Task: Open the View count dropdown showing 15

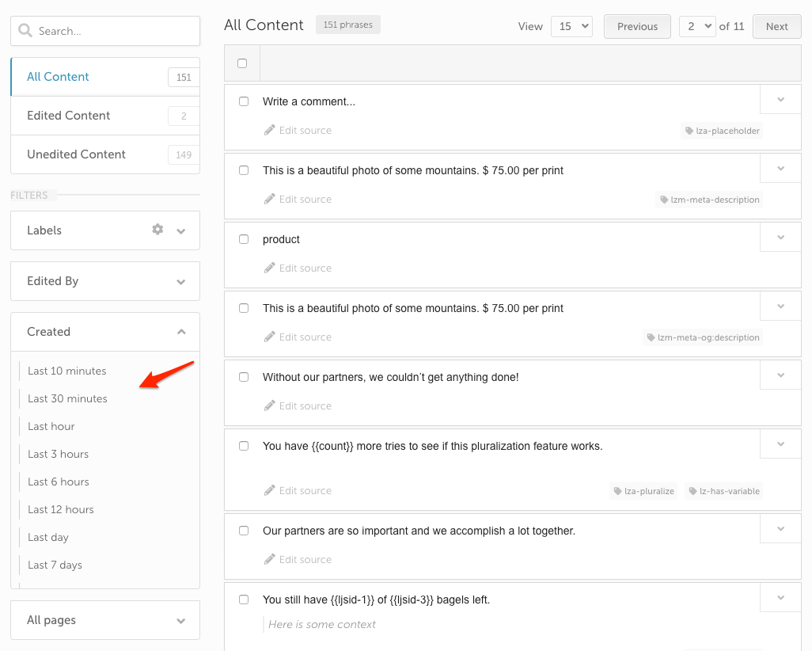Action: [571, 26]
